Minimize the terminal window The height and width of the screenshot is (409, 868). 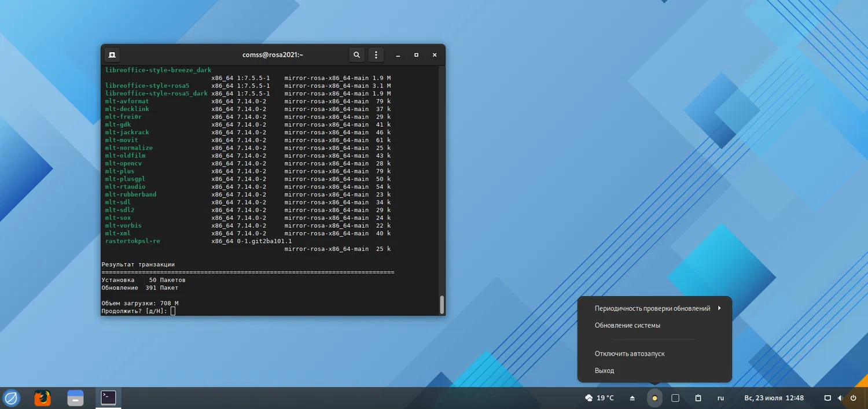tap(398, 55)
